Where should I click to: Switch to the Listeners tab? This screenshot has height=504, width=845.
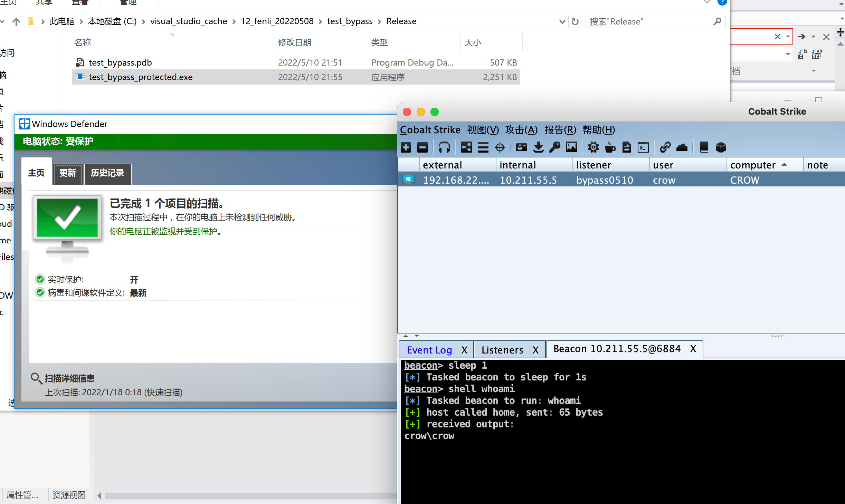tap(502, 350)
